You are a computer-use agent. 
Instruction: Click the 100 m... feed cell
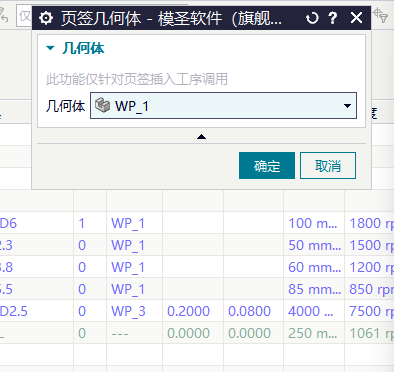[x=313, y=223]
